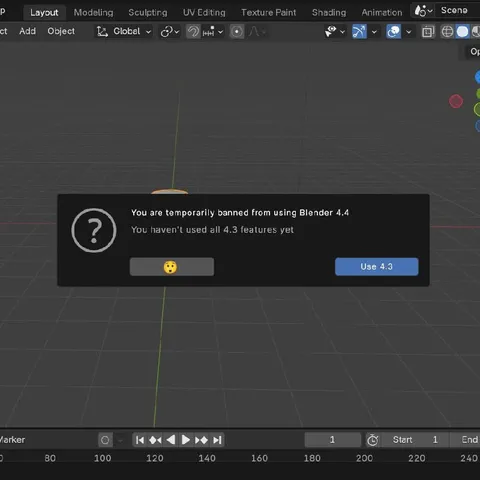Open the Texture Paint workspace tab
The height and width of the screenshot is (480, 480).
click(x=268, y=13)
